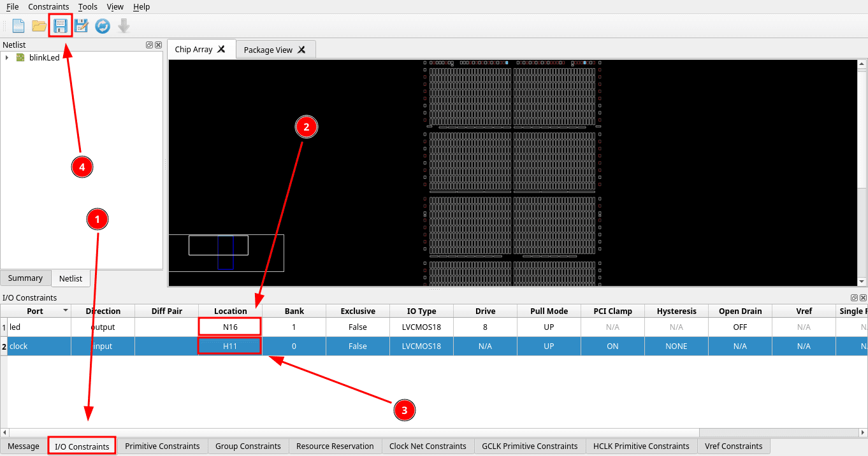Close the Chip Array tab
Screen dimensions: 868x456
coord(221,49)
